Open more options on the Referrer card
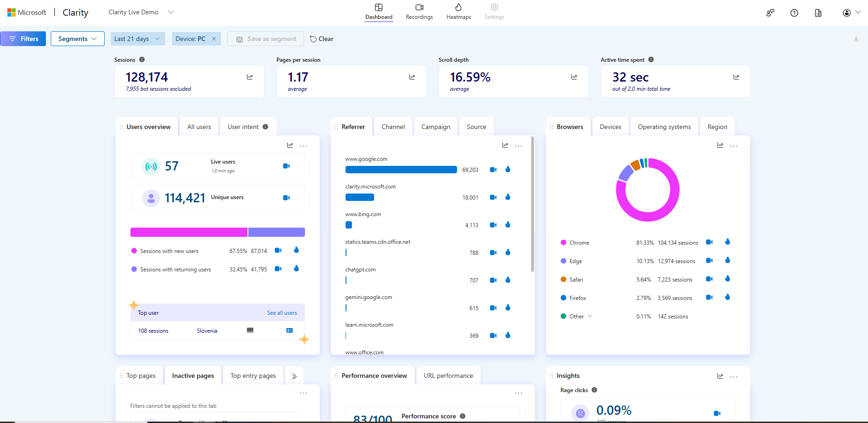The width and height of the screenshot is (868, 423). click(x=519, y=145)
